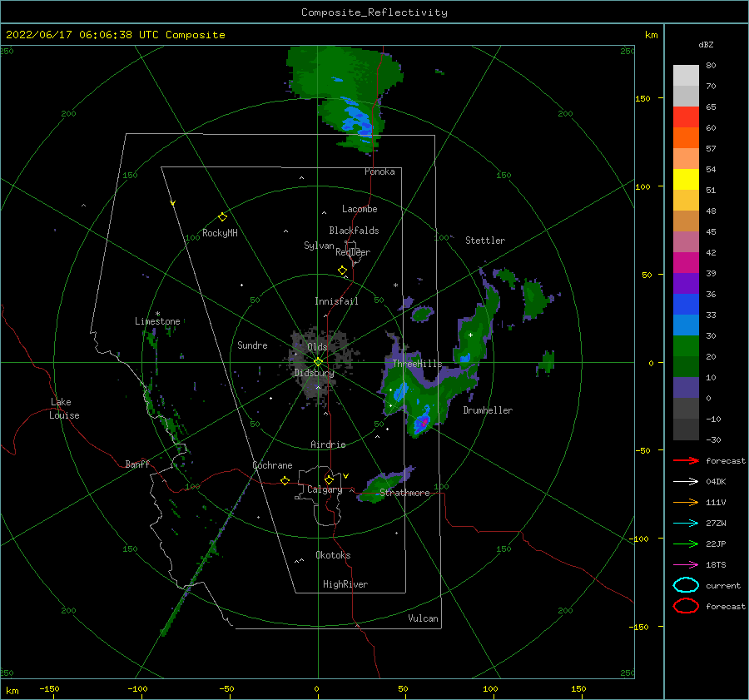The width and height of the screenshot is (749, 700).
Task: Select the light blue swatch in dBZ legend
Action: click(x=686, y=325)
